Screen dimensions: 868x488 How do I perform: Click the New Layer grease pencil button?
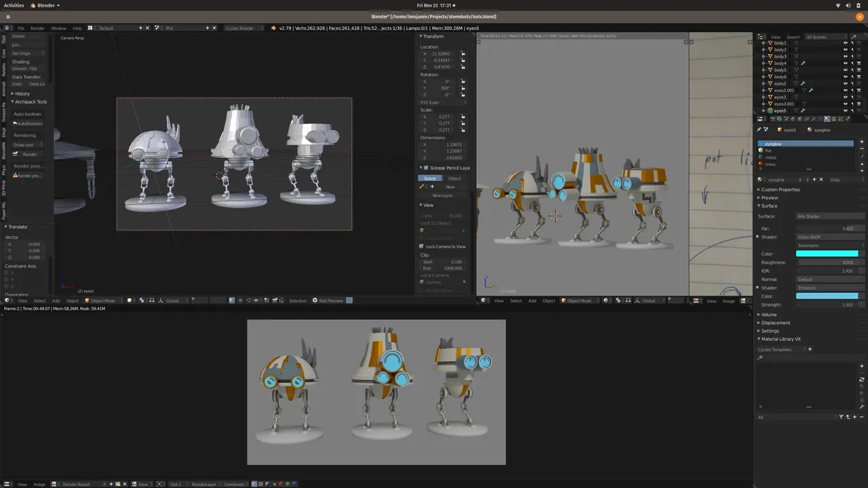click(442, 195)
